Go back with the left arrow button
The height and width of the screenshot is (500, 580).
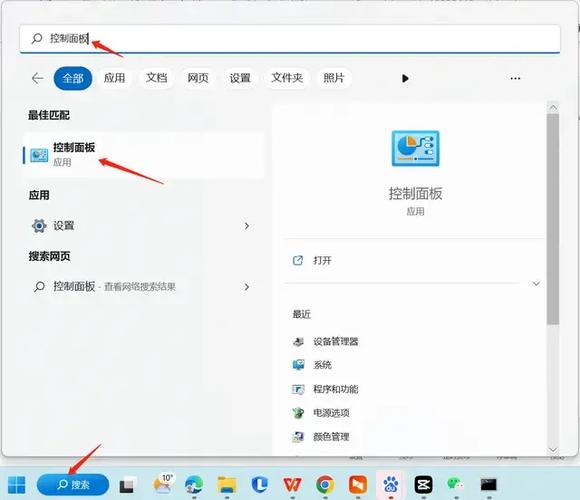[38, 78]
